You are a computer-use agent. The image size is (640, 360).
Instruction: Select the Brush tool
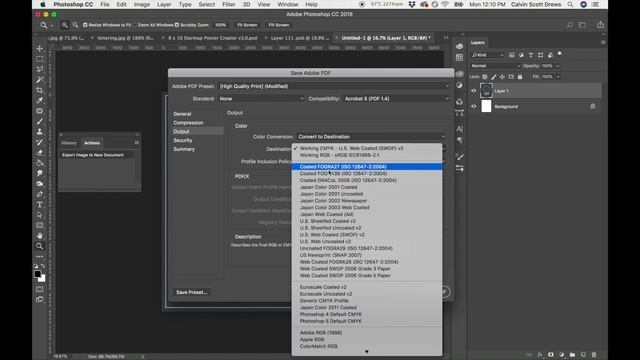click(x=40, y=121)
